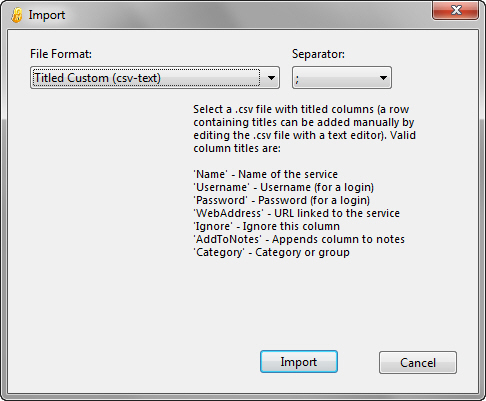Screen dimensions: 486x401
Task: Click the 'Ignore' column title description
Action: 267,226
